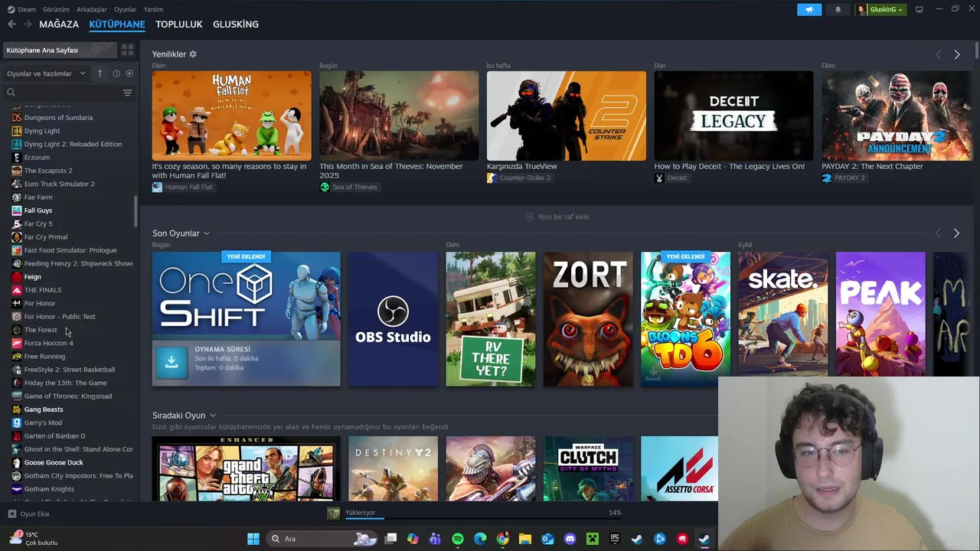The width and height of the screenshot is (980, 551).
Task: Open the announcements megaphone button
Action: coord(808,9)
